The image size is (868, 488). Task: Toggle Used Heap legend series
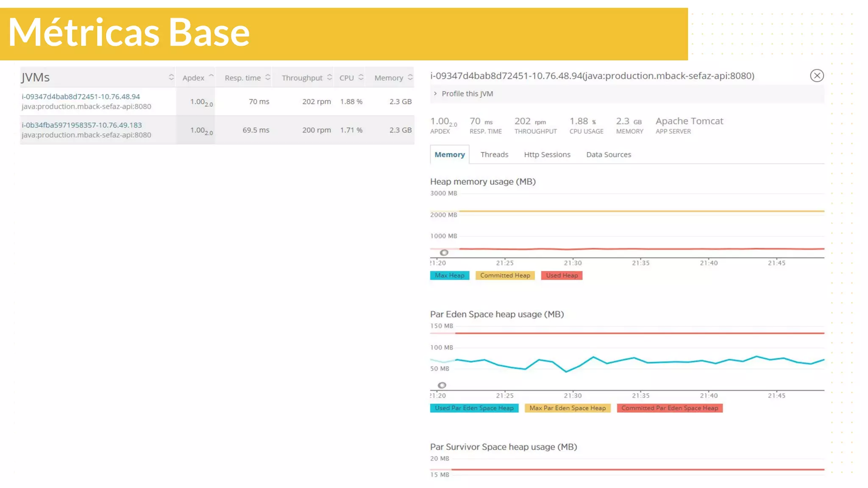tap(562, 275)
